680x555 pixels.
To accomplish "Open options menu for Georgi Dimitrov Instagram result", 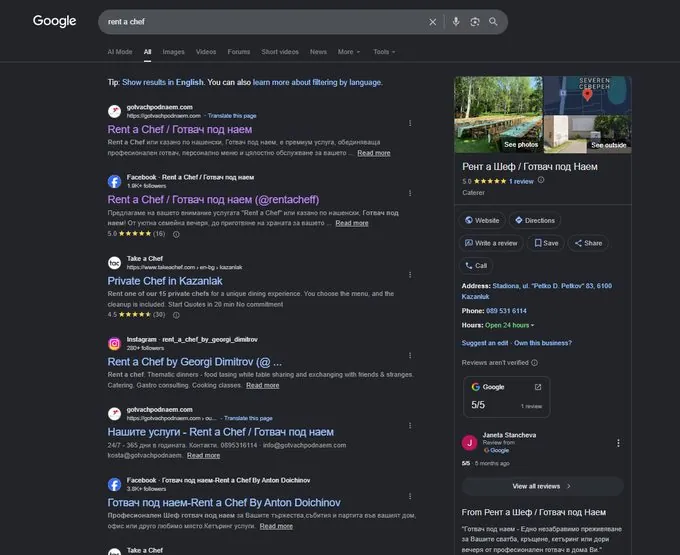I will coord(410,356).
